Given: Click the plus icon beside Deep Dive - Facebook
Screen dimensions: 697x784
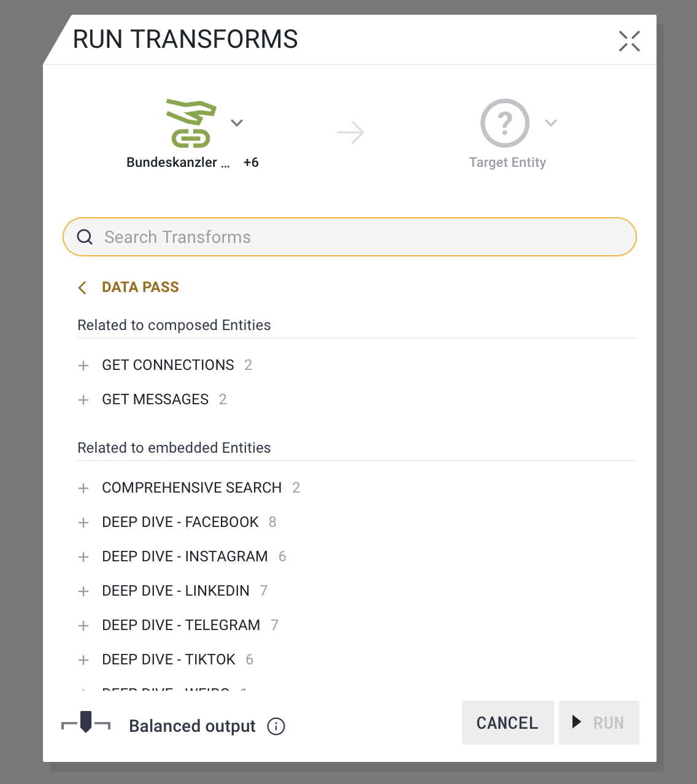Looking at the screenshot, I should tap(84, 523).
